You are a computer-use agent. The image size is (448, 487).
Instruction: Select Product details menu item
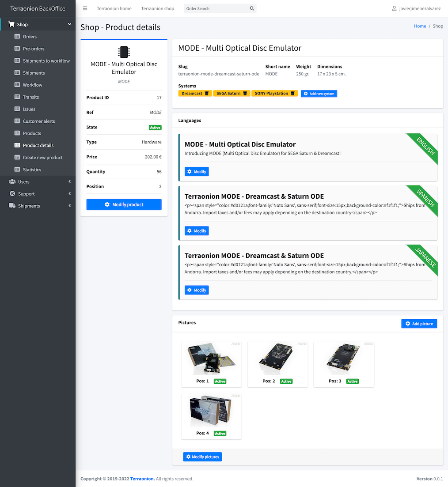tap(38, 146)
